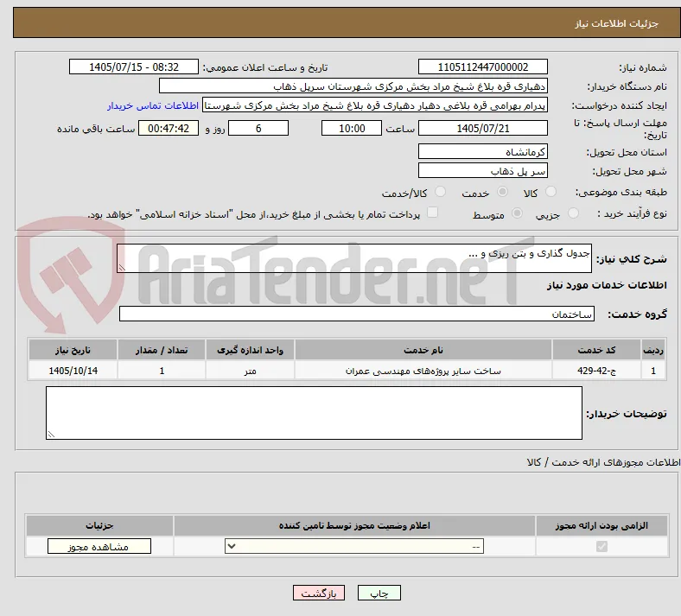Screen dimensions: 681x616
Task: Click the page title جزئیات اطلاعات نیاز
Action: 617,23
